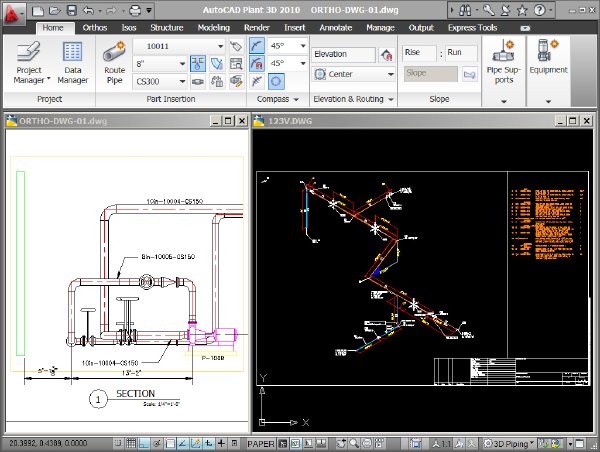Open the quick access toolbar customize arrow
Image resolution: width=600 pixels, height=452 pixels.
point(149,10)
